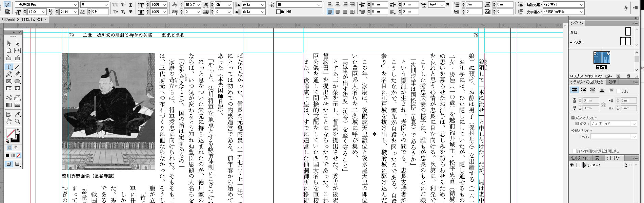Enable the 縦中横 checkbox
Screen dimensions: 644x203
pos(278,12)
